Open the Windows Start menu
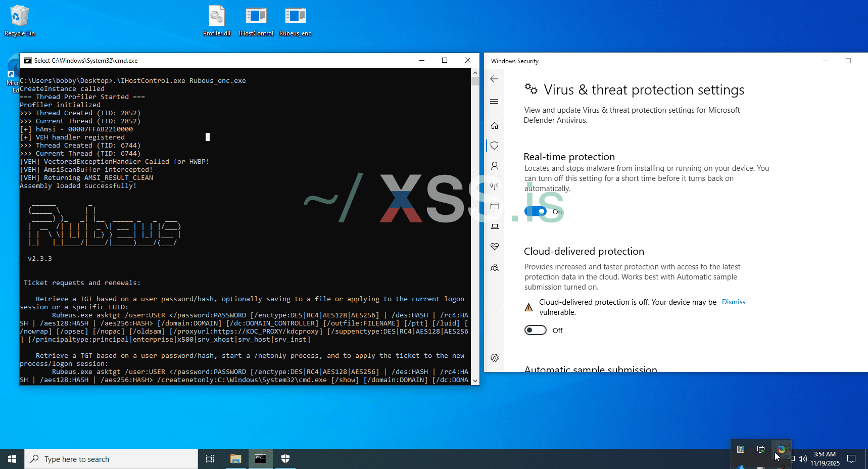Viewport: 868px width, 469px height. 12,459
